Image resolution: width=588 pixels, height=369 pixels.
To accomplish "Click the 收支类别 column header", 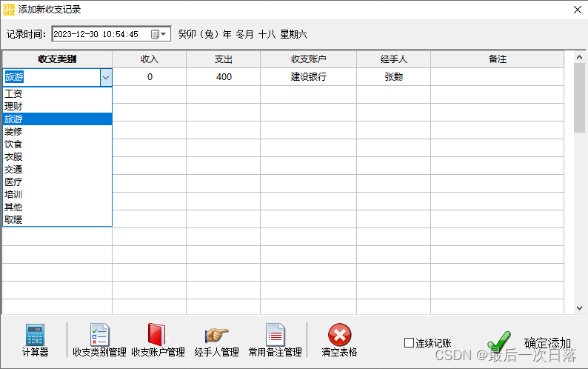I will [x=57, y=59].
